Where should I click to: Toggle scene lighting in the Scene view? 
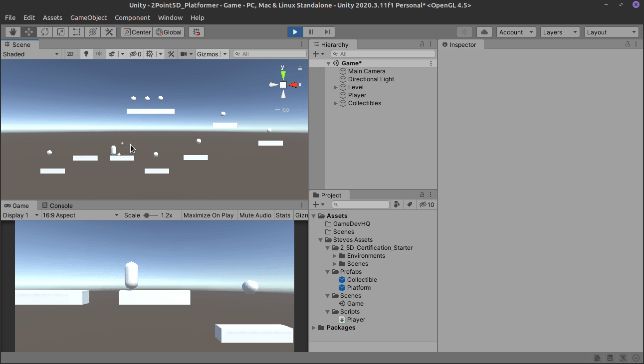tap(86, 53)
